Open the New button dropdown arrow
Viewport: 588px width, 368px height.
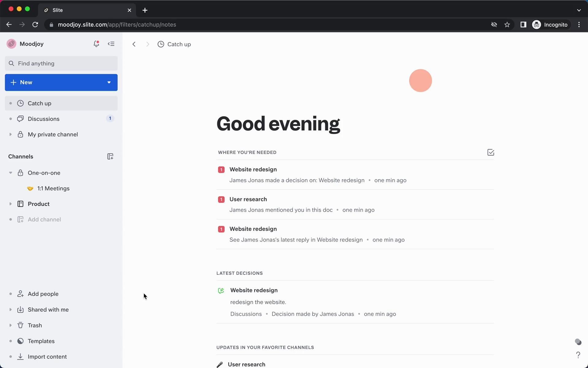(x=109, y=82)
